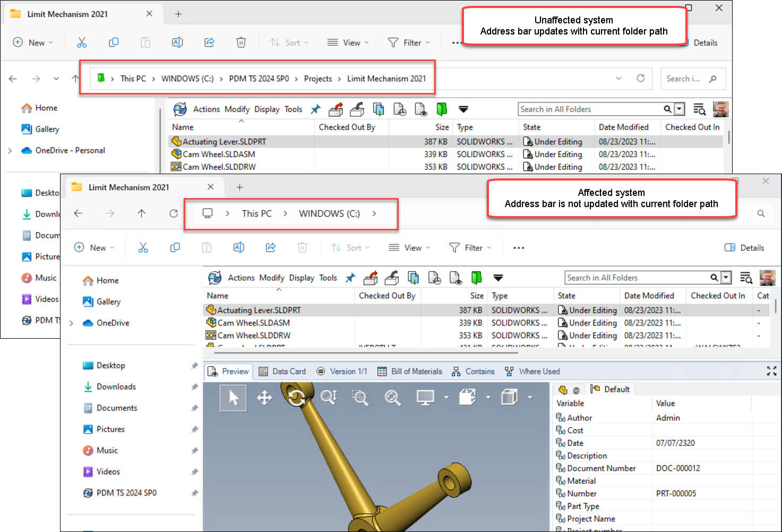782x532 pixels.
Task: Select the Check Out tool in PDM toolbar
Action: click(370, 278)
